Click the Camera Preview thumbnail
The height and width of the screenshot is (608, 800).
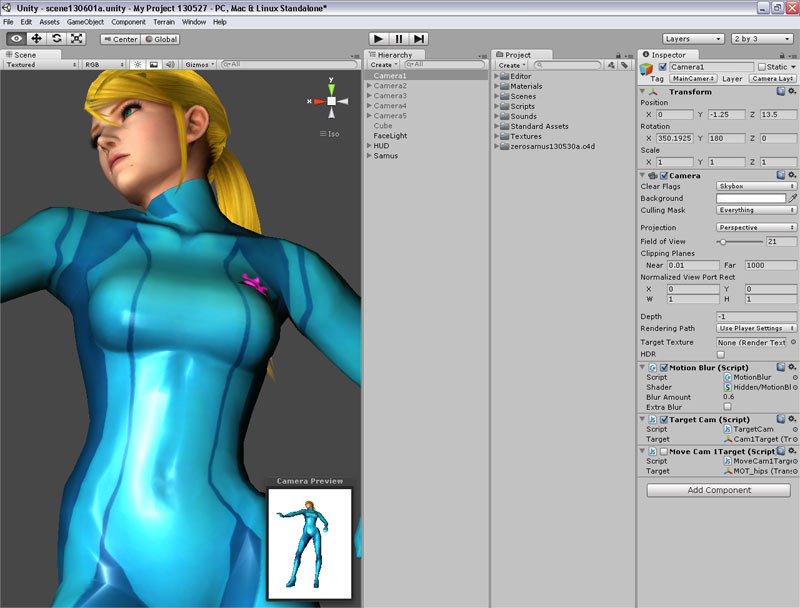[x=310, y=543]
